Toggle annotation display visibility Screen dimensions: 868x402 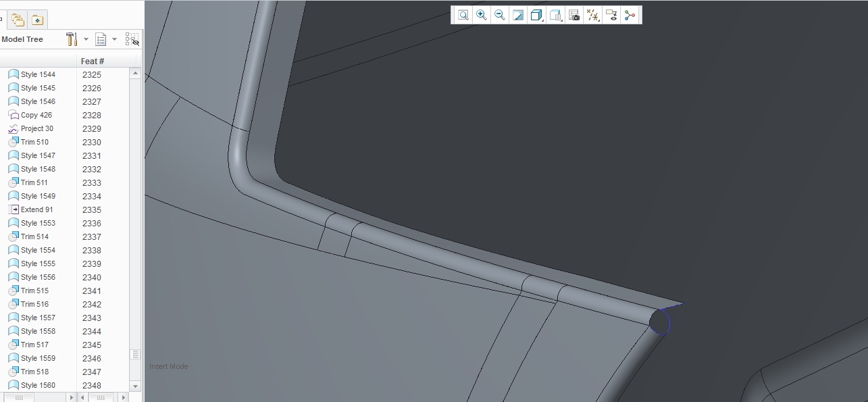612,15
